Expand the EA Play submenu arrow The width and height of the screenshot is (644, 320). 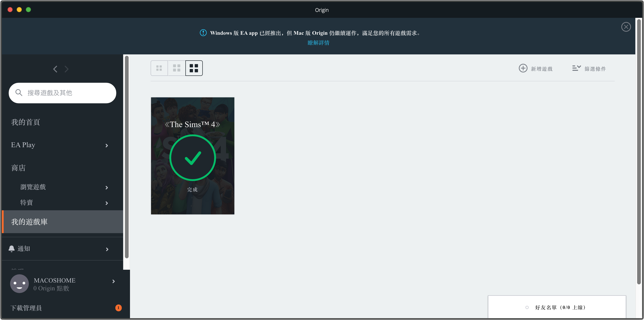coord(107,146)
